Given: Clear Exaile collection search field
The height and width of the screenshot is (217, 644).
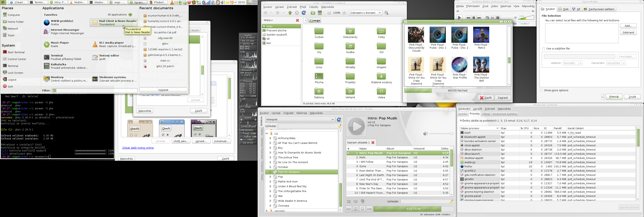Looking at the screenshot, I should click(340, 126).
